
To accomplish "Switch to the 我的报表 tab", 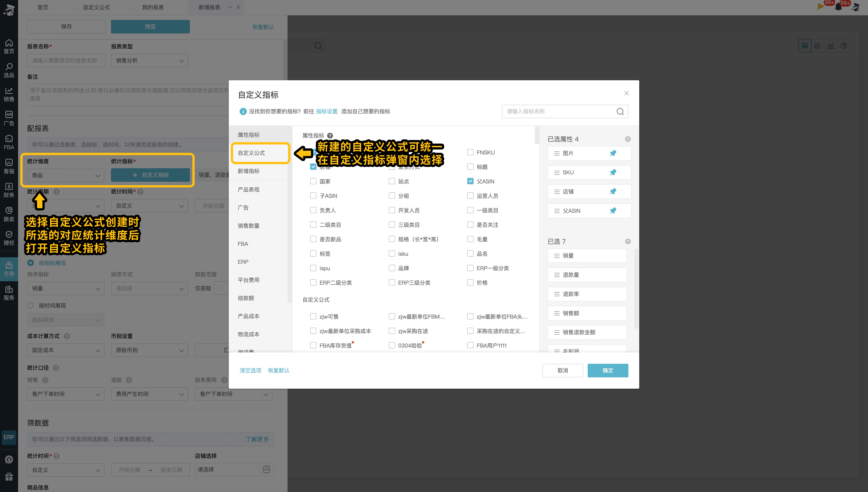I will click(153, 7).
